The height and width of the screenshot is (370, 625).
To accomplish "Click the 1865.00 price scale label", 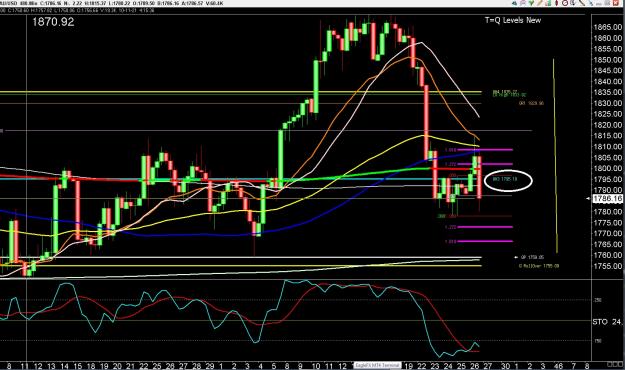I will (x=608, y=27).
